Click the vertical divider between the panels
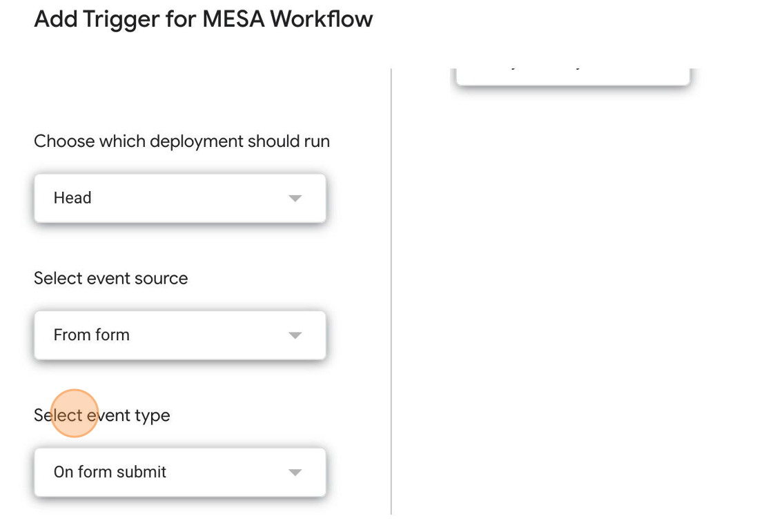The image size is (773, 532). click(x=391, y=290)
